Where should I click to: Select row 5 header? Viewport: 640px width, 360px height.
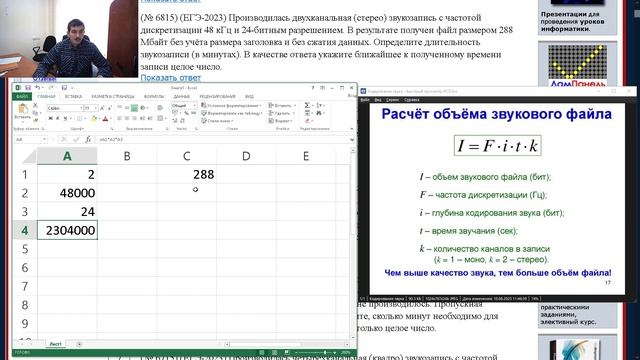[25, 249]
